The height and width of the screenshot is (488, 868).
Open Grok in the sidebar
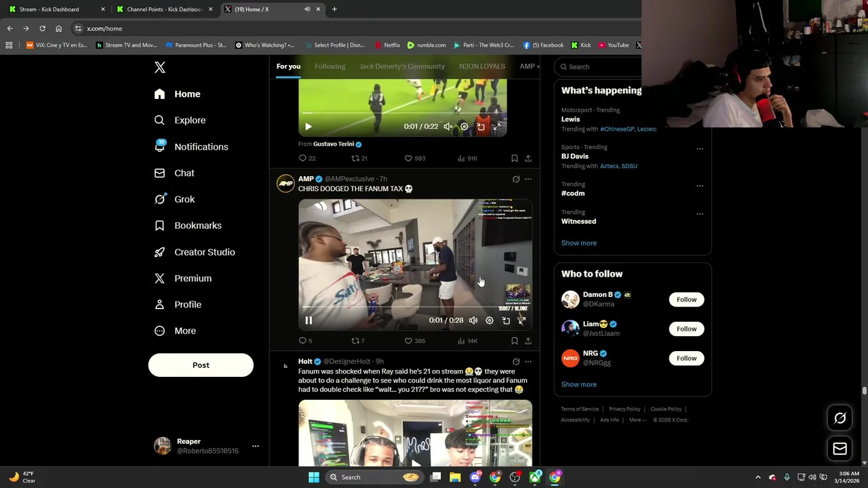(x=174, y=199)
